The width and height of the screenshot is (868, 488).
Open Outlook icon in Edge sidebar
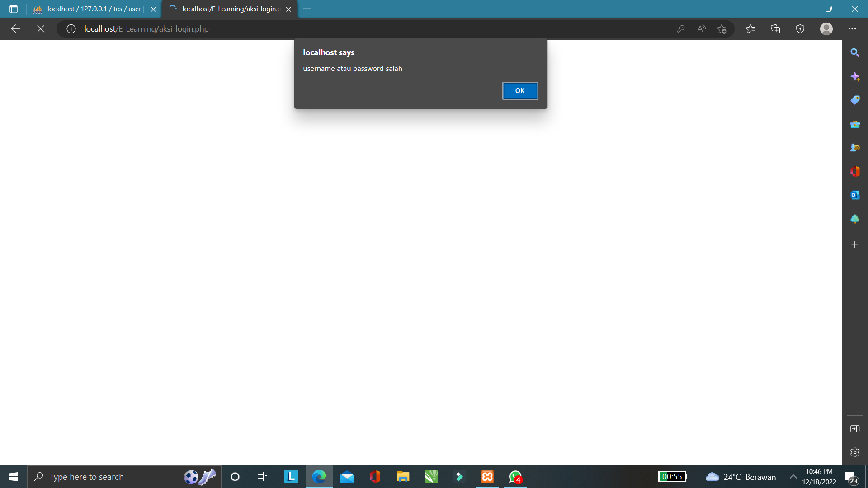[854, 195]
